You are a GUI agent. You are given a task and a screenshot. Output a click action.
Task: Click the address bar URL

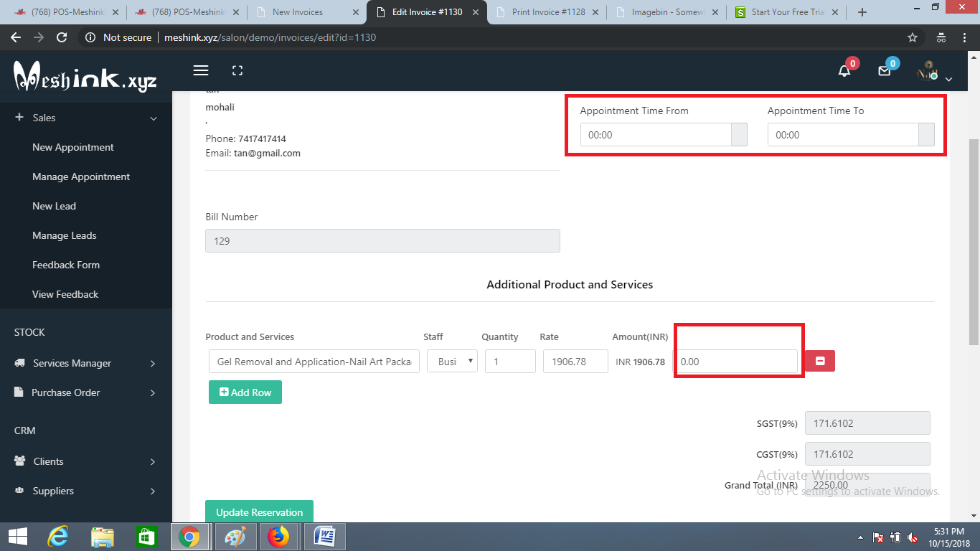271,37
